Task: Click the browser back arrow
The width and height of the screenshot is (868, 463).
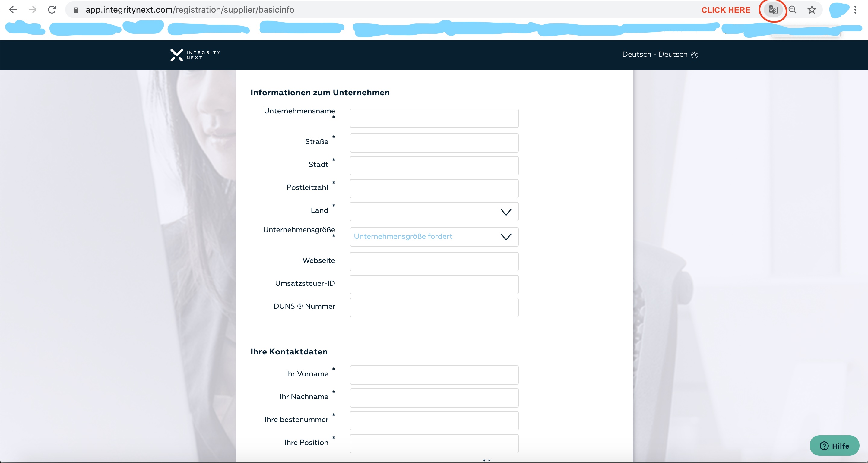Action: click(x=13, y=10)
